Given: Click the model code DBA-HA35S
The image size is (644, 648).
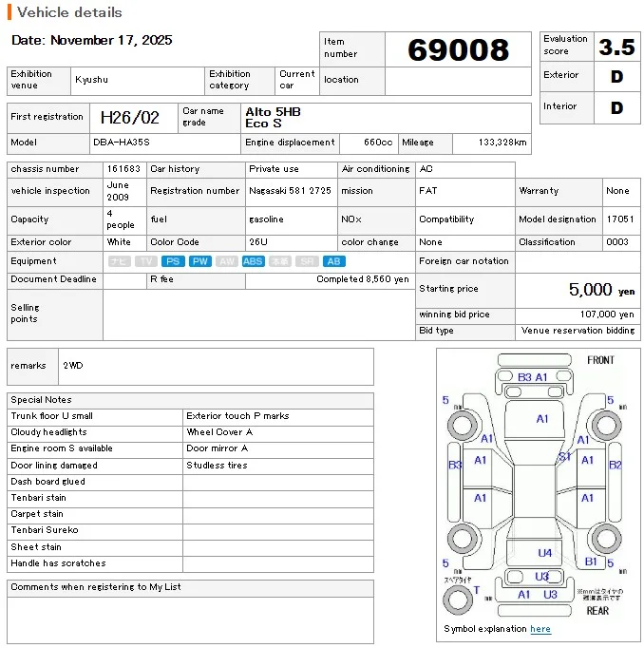Looking at the screenshot, I should (121, 143).
